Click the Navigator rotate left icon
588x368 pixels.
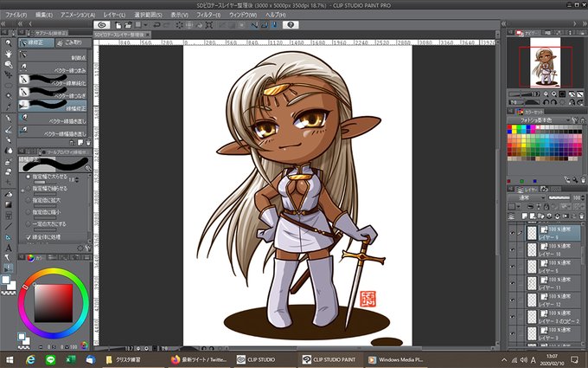[x=546, y=102]
